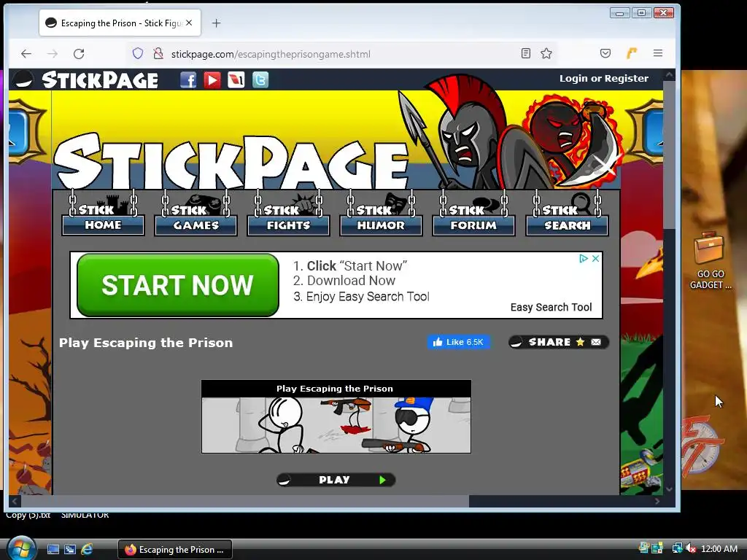Close the ad with the X icon

click(x=595, y=259)
